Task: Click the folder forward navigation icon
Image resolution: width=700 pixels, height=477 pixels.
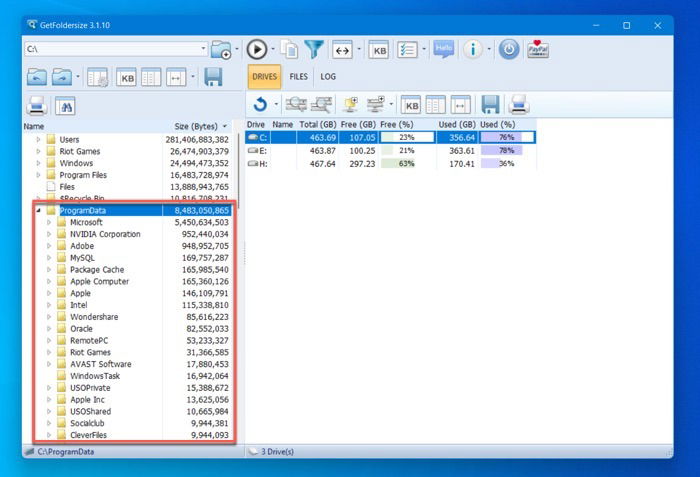Action: [62, 77]
